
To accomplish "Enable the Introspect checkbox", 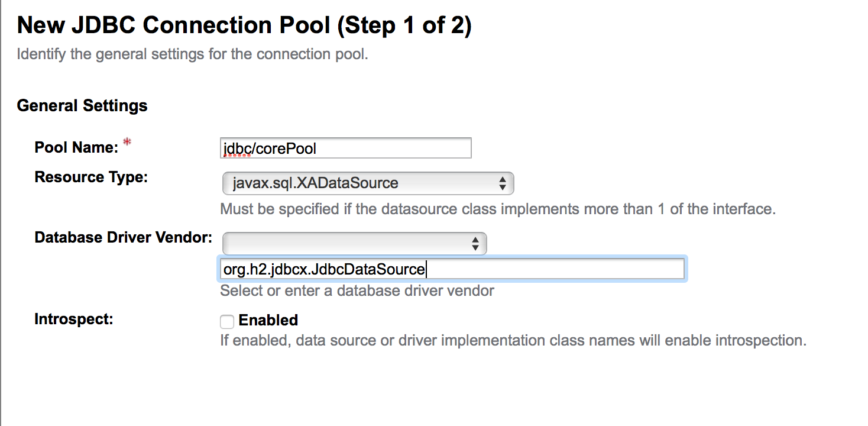I will tap(226, 321).
